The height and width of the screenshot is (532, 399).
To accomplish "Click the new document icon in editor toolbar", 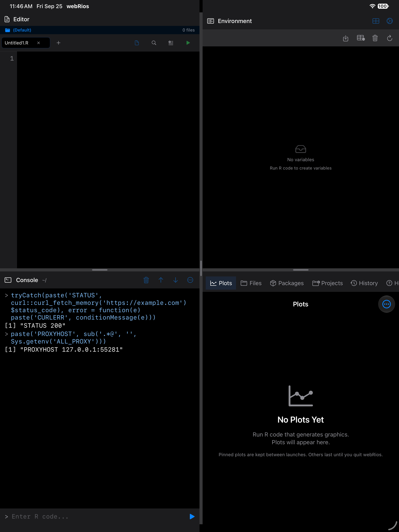I will 137,43.
